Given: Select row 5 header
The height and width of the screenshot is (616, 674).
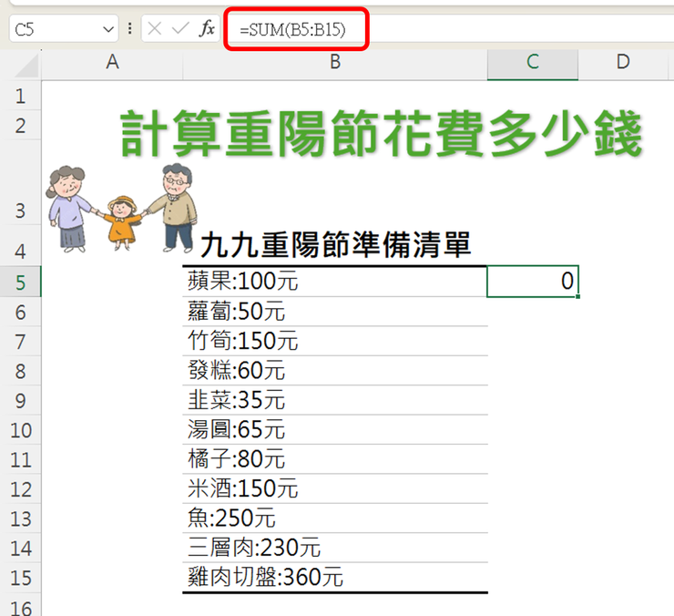Looking at the screenshot, I should [x=20, y=282].
